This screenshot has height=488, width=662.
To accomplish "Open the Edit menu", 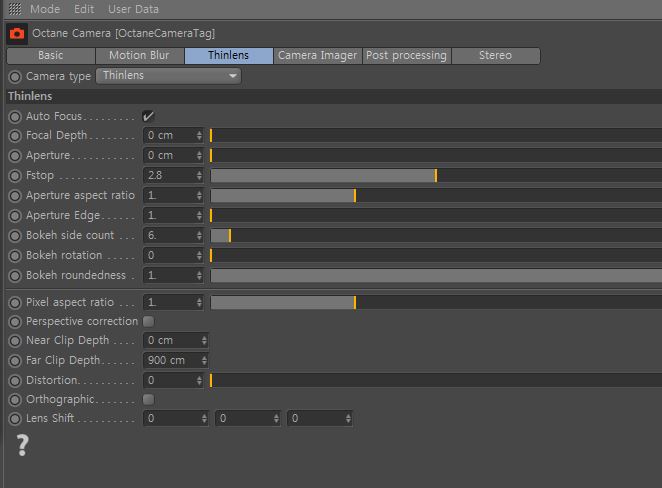I will tap(84, 9).
